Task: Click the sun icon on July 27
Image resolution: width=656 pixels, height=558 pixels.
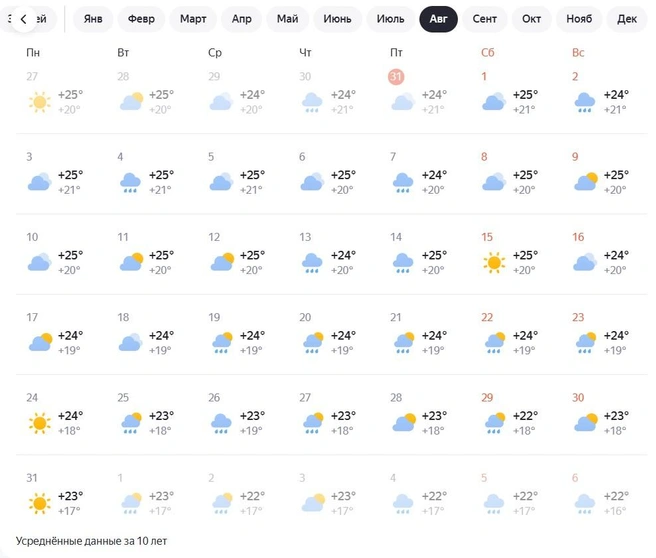Action: [x=40, y=102]
